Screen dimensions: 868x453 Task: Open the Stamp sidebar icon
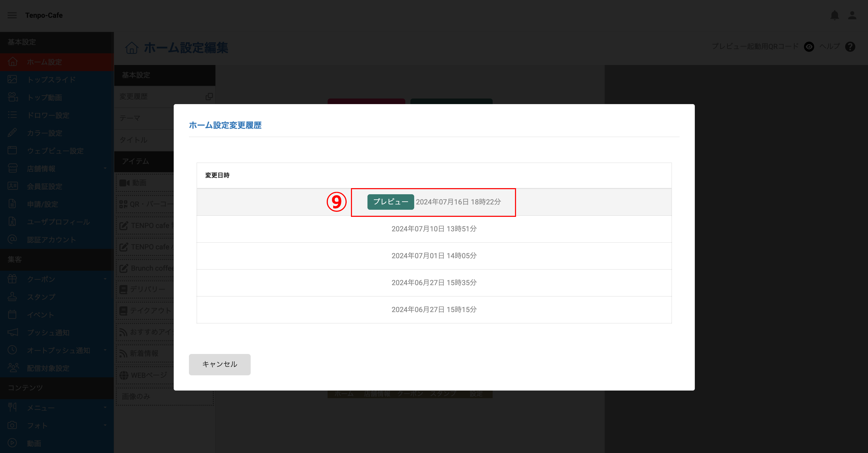[12, 296]
